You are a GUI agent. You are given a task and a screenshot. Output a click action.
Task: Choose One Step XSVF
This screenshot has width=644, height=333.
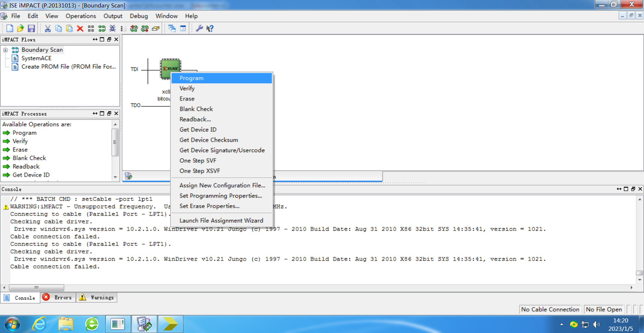point(222,171)
